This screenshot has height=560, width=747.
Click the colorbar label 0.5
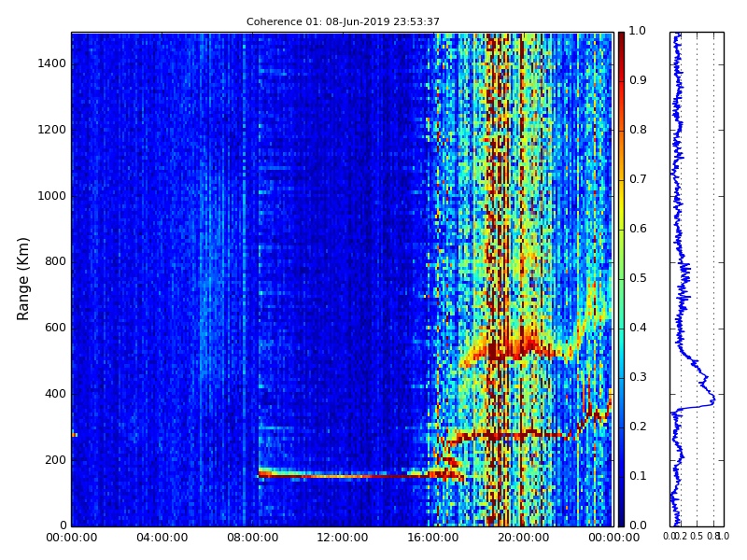point(638,278)
